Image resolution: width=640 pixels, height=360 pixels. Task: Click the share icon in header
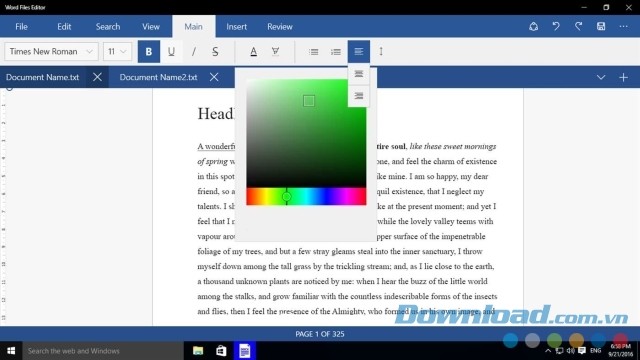533,27
